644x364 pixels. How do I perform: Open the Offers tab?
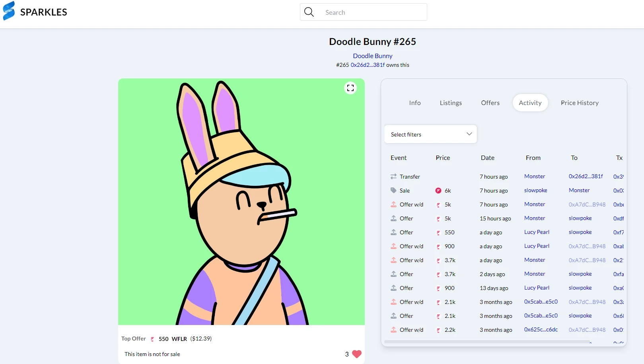pos(490,103)
